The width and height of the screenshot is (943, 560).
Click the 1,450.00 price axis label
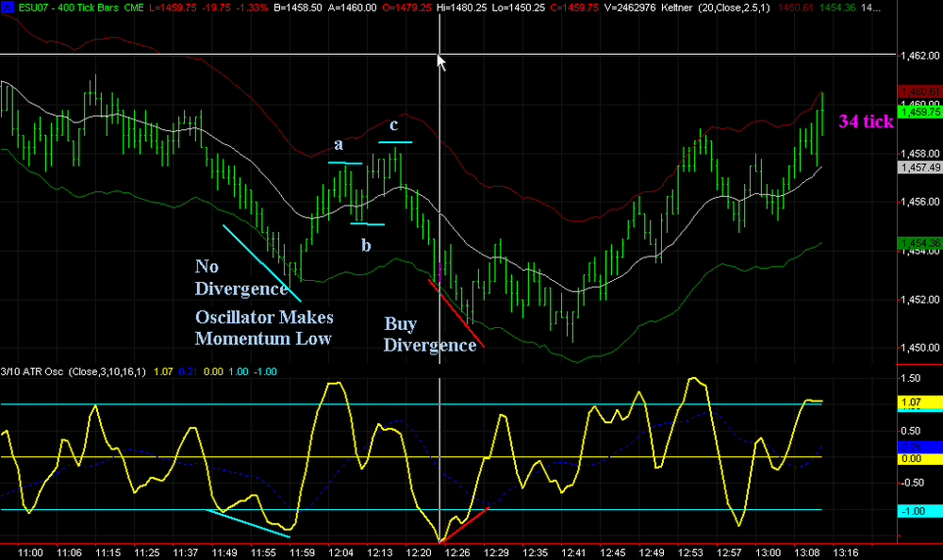click(920, 347)
